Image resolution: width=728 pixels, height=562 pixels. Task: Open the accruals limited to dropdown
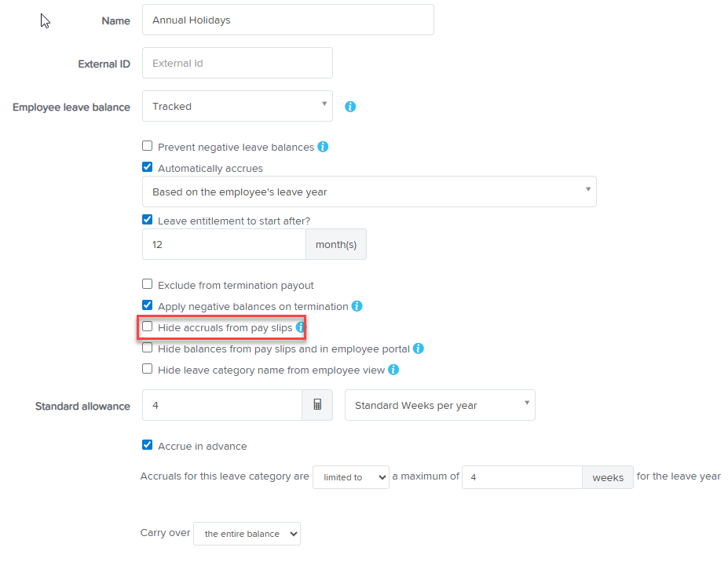click(350, 477)
